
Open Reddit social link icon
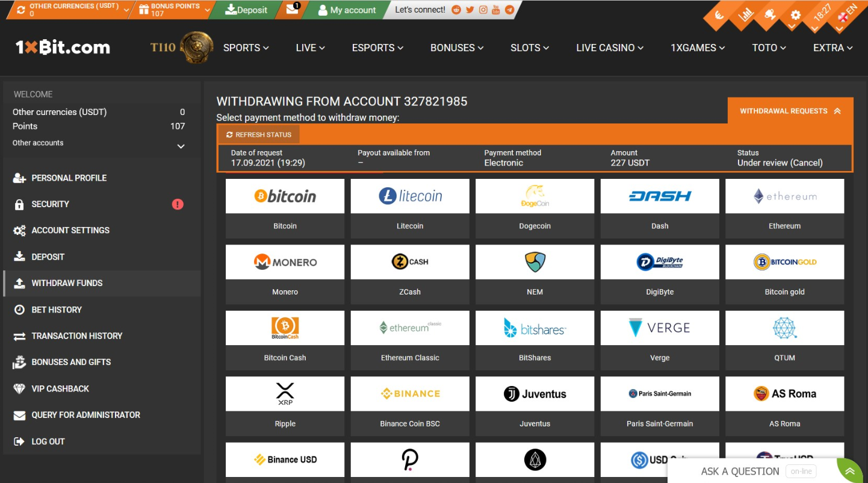(x=456, y=10)
